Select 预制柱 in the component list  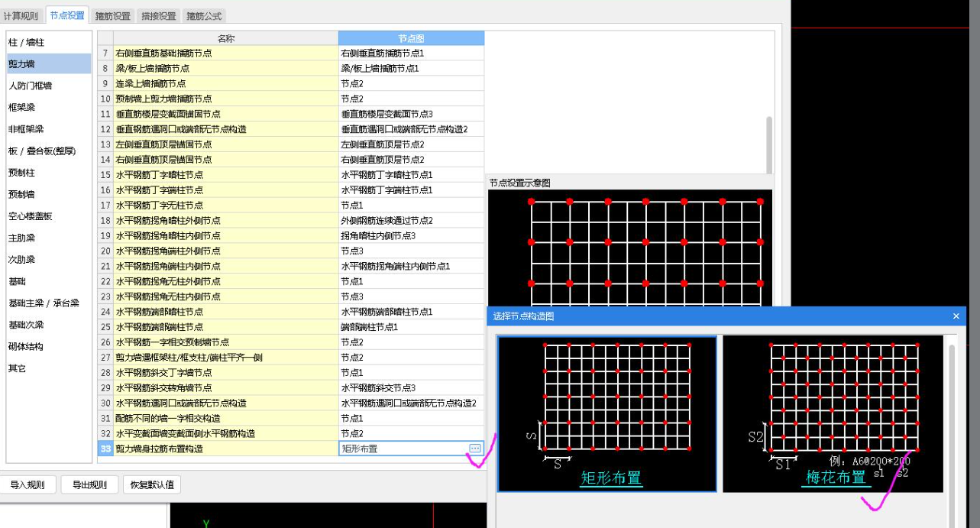49,173
